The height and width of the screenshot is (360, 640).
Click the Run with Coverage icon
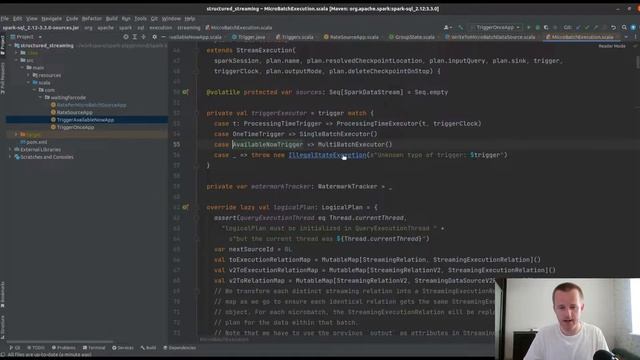[546, 27]
